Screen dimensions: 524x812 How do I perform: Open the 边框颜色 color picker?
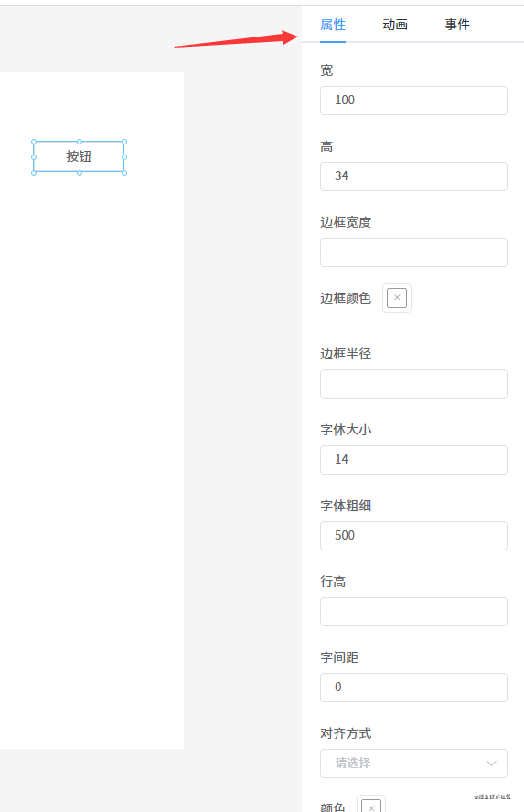click(x=397, y=298)
